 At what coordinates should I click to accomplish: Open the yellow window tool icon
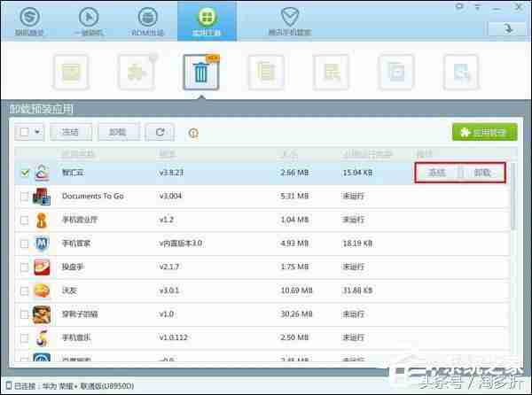coord(71,72)
